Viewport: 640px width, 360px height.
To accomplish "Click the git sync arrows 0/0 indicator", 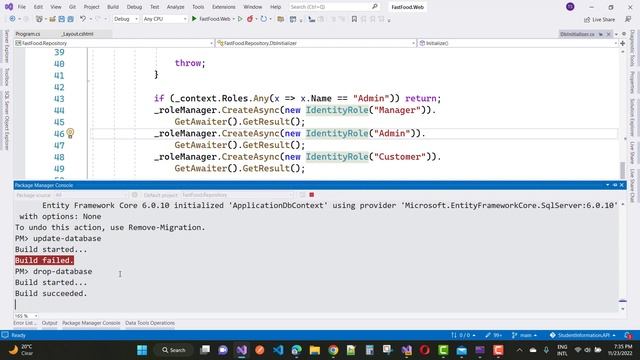I will (463, 335).
